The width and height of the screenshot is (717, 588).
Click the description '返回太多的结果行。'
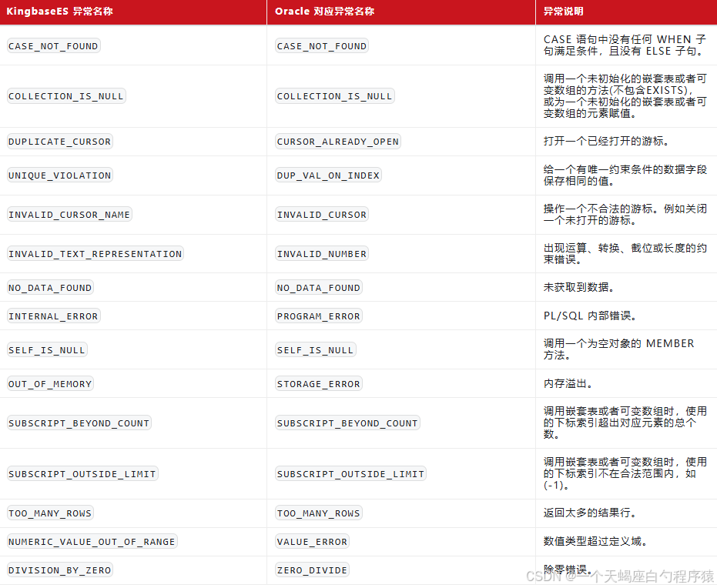[x=590, y=513]
